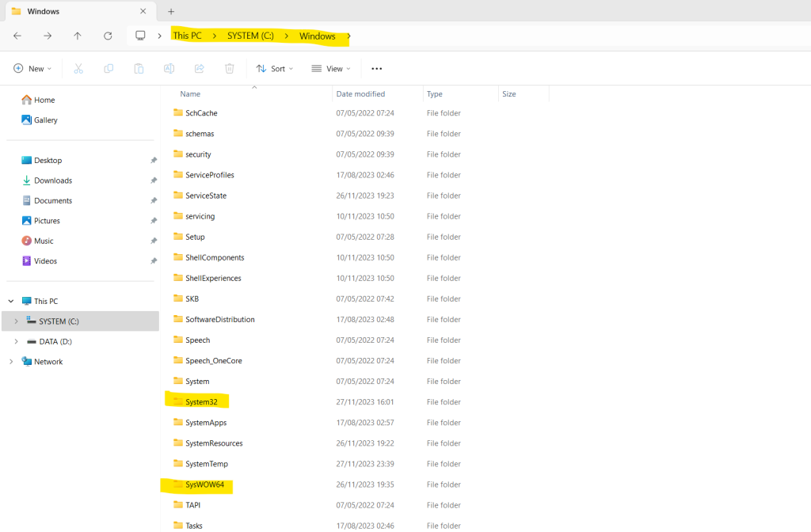Go up one folder level
Screen dimensions: 811x532
pos(78,36)
